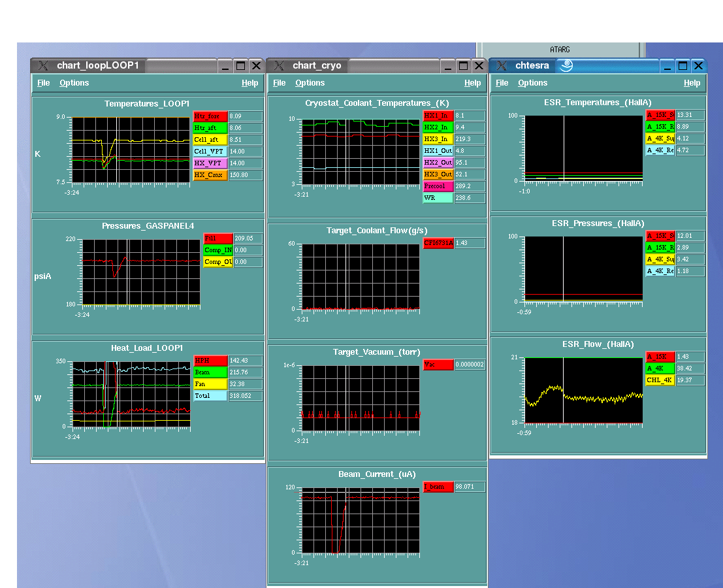Open Help menu in chart_cryo window
The image size is (723, 588).
pos(473,83)
